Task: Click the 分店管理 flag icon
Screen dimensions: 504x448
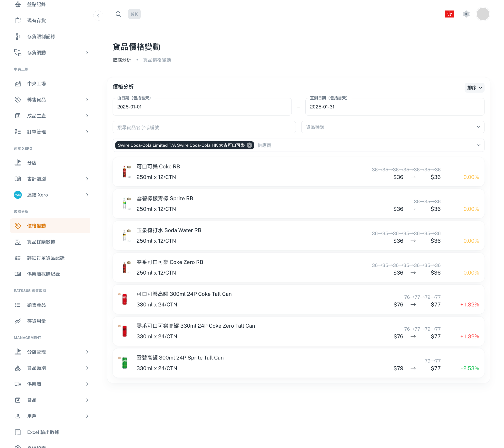Action: coord(18,352)
